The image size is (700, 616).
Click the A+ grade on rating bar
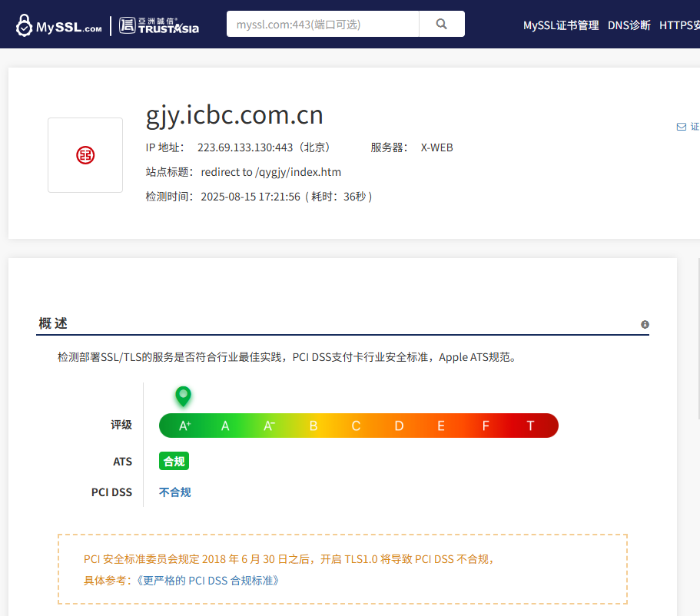[x=185, y=426]
